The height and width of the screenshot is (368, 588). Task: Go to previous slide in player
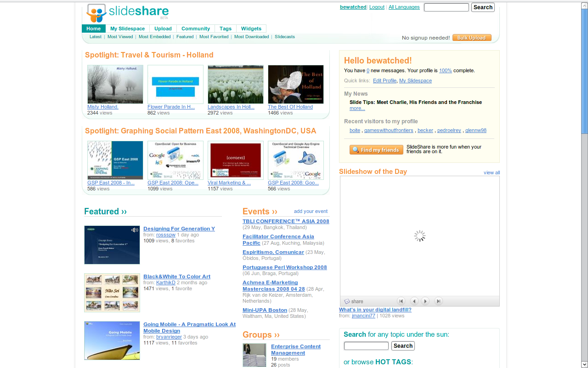414,301
